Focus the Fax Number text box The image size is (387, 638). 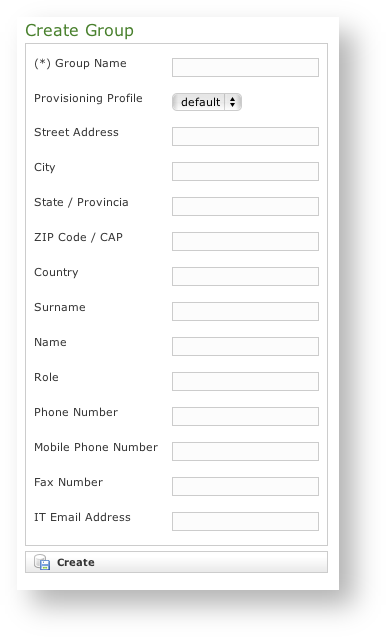coord(245,486)
